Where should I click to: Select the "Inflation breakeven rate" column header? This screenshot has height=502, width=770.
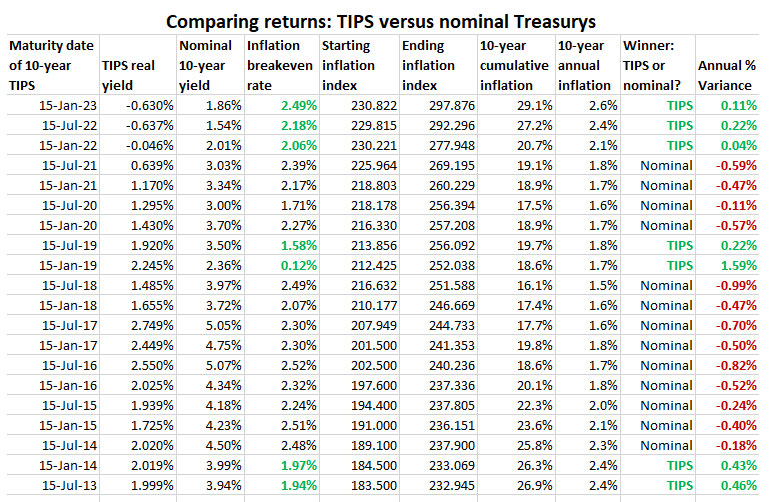pyautogui.click(x=282, y=66)
